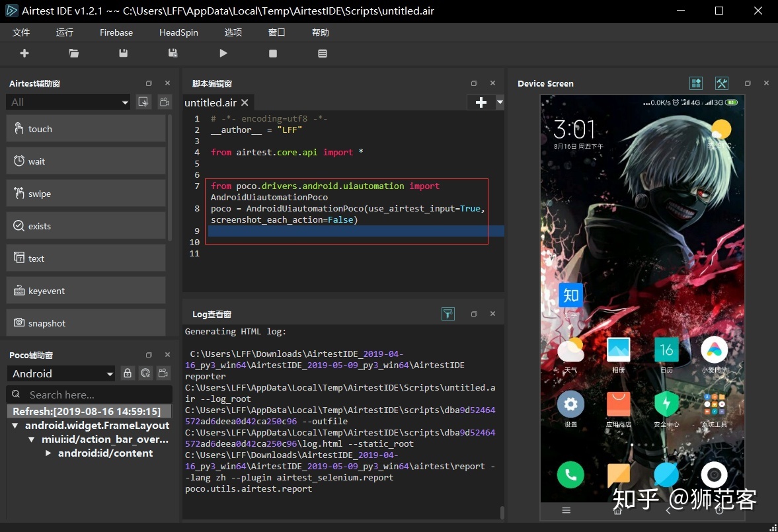Open a script using the folder toolbar icon
The height and width of the screenshot is (532, 778).
pos(74,53)
